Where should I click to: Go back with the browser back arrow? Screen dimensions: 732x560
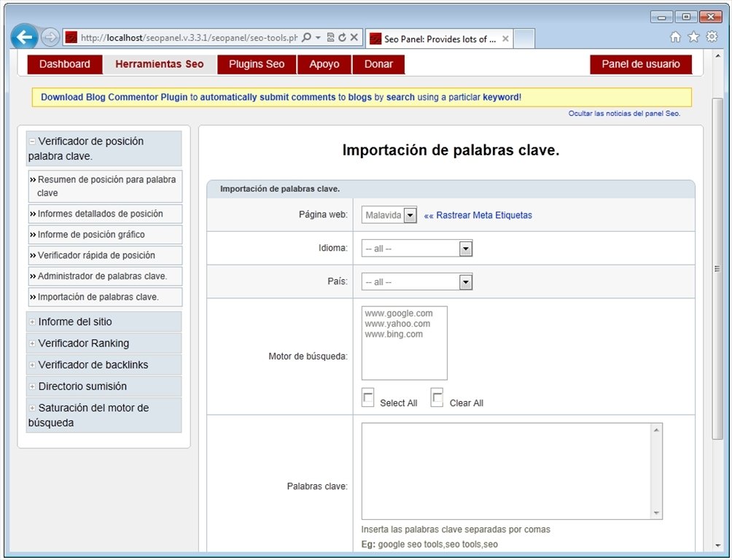click(x=24, y=37)
